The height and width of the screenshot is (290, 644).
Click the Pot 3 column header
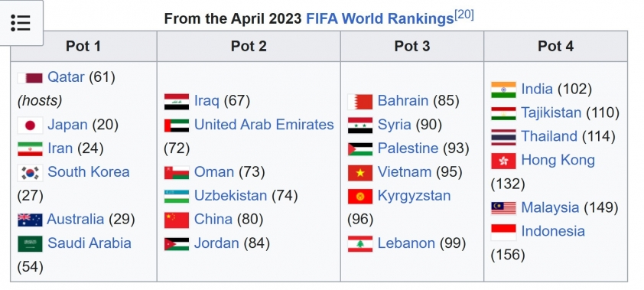click(x=412, y=46)
